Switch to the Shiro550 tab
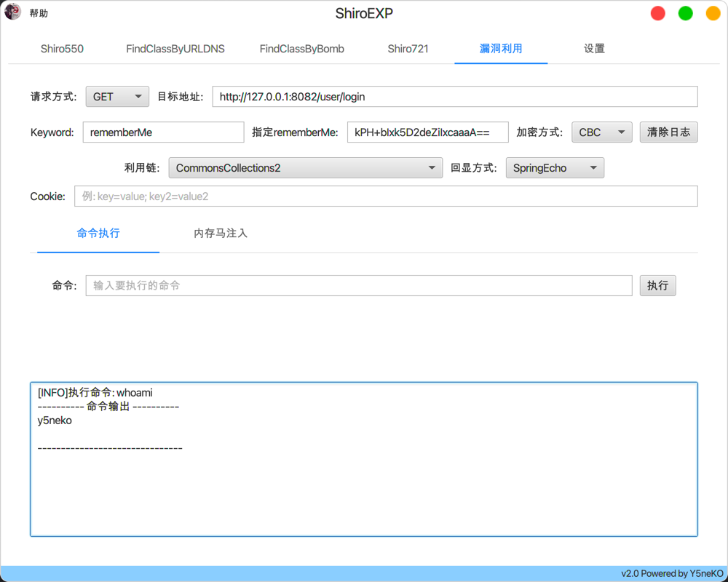 pos(62,49)
